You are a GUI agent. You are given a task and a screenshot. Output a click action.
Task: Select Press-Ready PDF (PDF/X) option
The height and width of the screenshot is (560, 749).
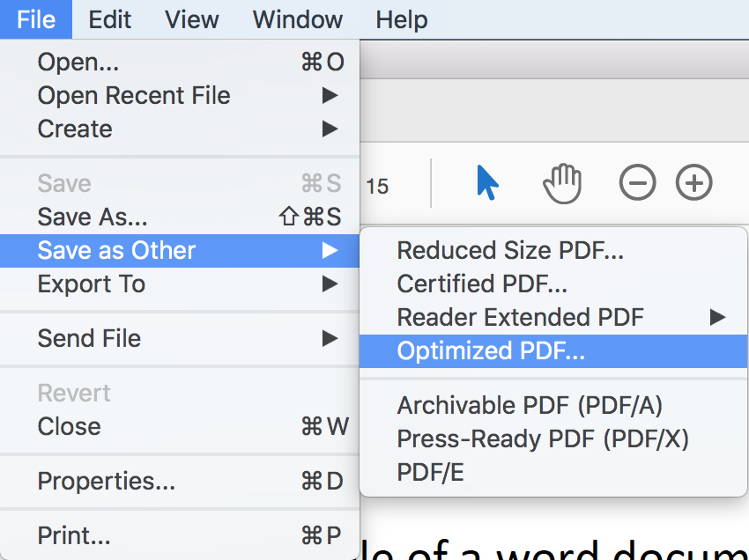553,438
